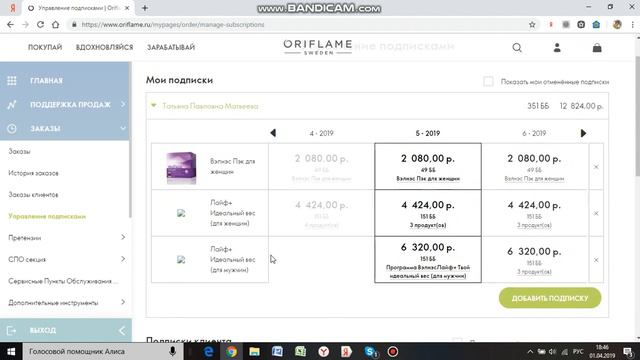Open the Зарабатывай top menu
The width and height of the screenshot is (640, 360).
pyautogui.click(x=171, y=47)
